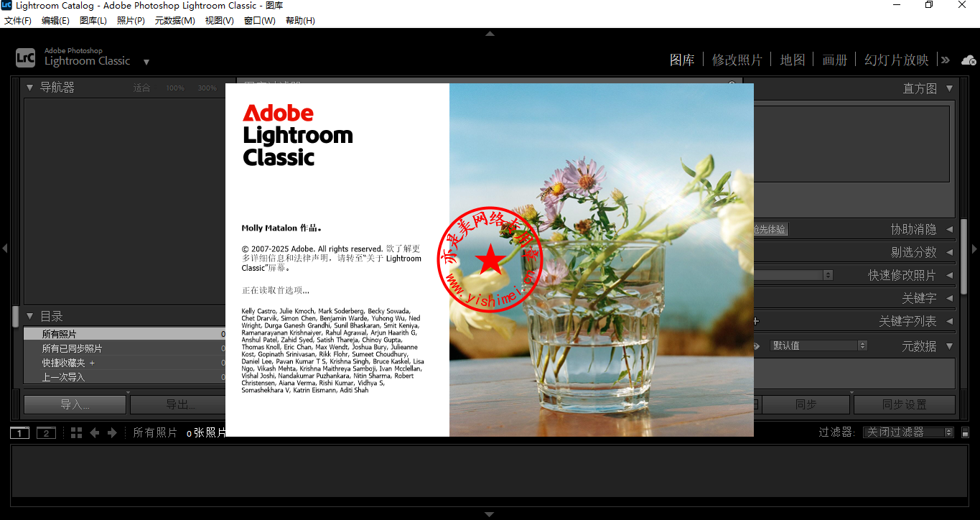Click the 导入... button

(75, 404)
